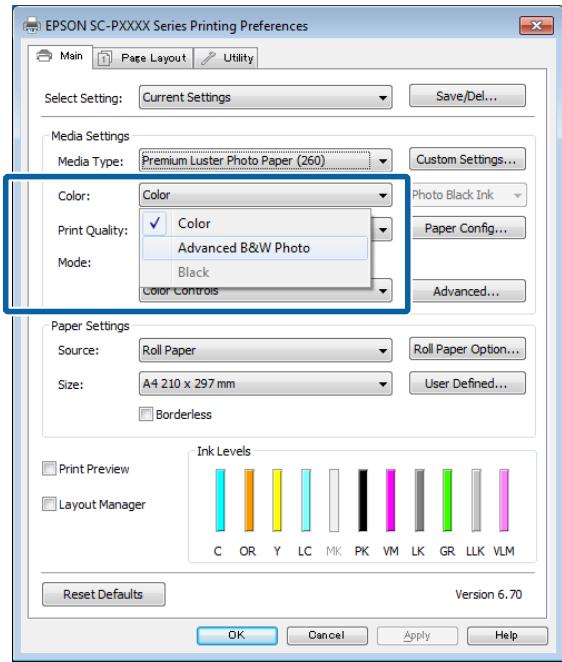Expand the Media Type dropdown
Image resolution: width=562 pixels, height=662 pixels.
pos(265,160)
